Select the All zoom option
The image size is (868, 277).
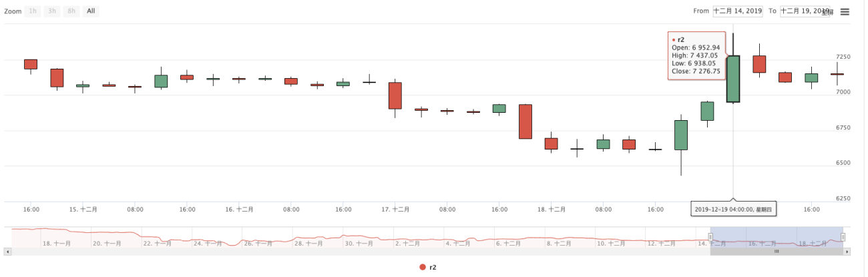[x=91, y=11]
